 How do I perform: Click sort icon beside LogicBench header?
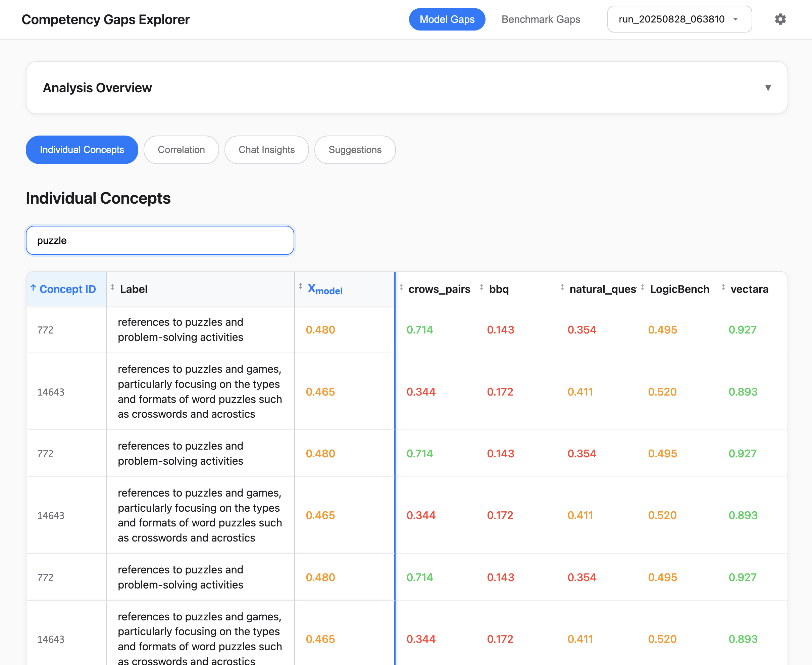click(x=642, y=287)
